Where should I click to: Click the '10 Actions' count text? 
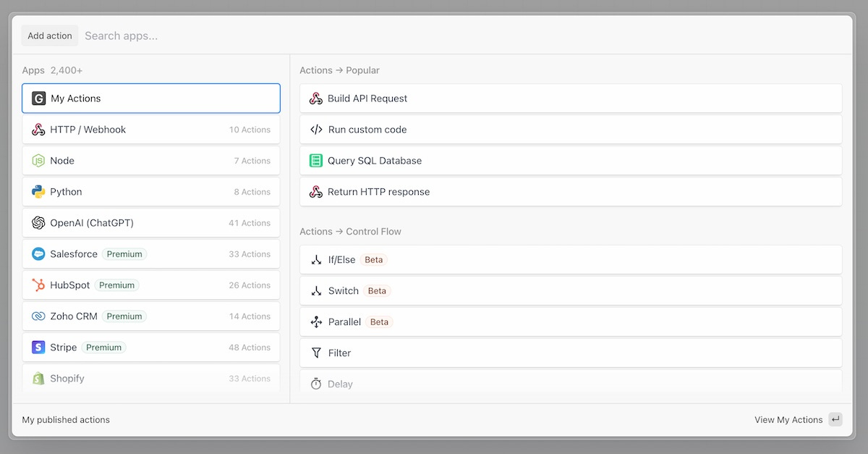pyautogui.click(x=250, y=130)
